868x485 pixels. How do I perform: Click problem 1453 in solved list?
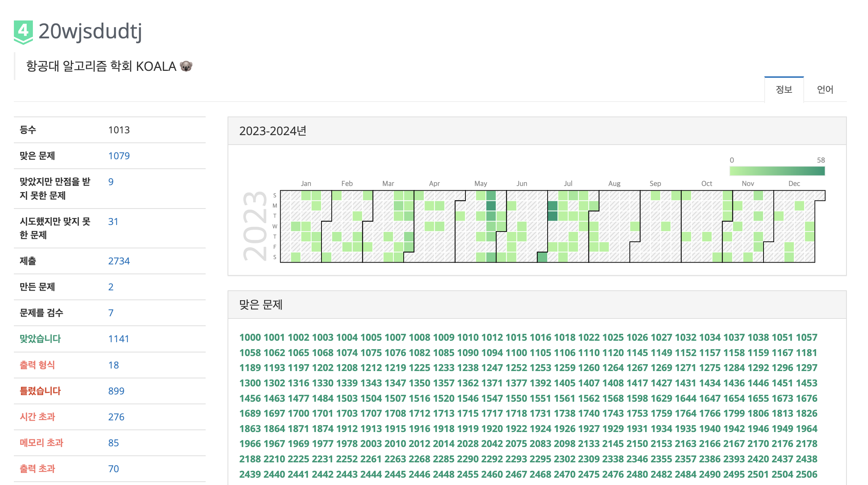807,383
